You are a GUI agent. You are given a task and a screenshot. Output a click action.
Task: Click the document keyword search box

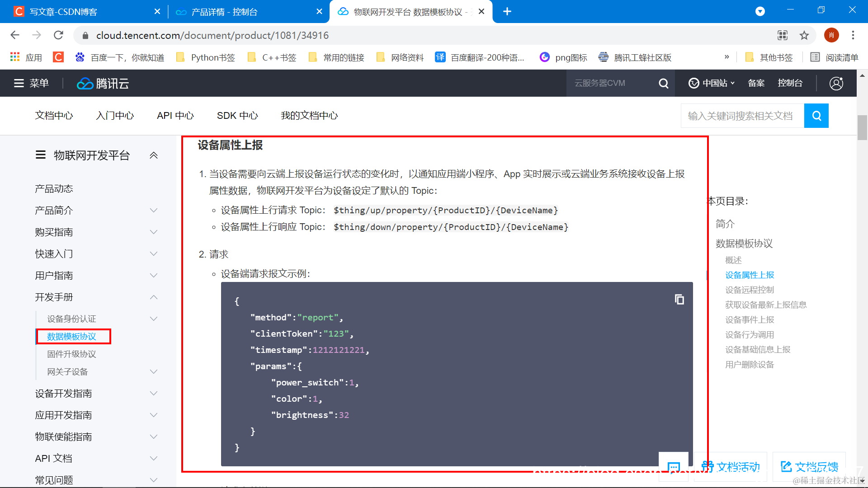(x=742, y=116)
